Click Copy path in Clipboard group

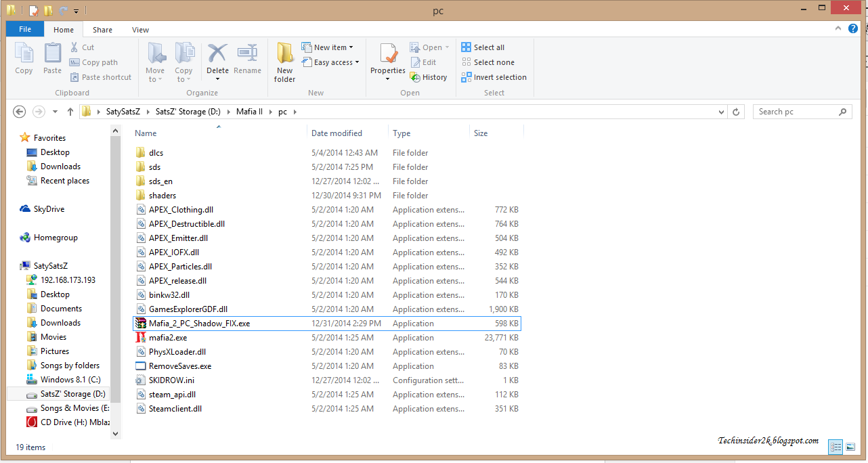(93, 62)
